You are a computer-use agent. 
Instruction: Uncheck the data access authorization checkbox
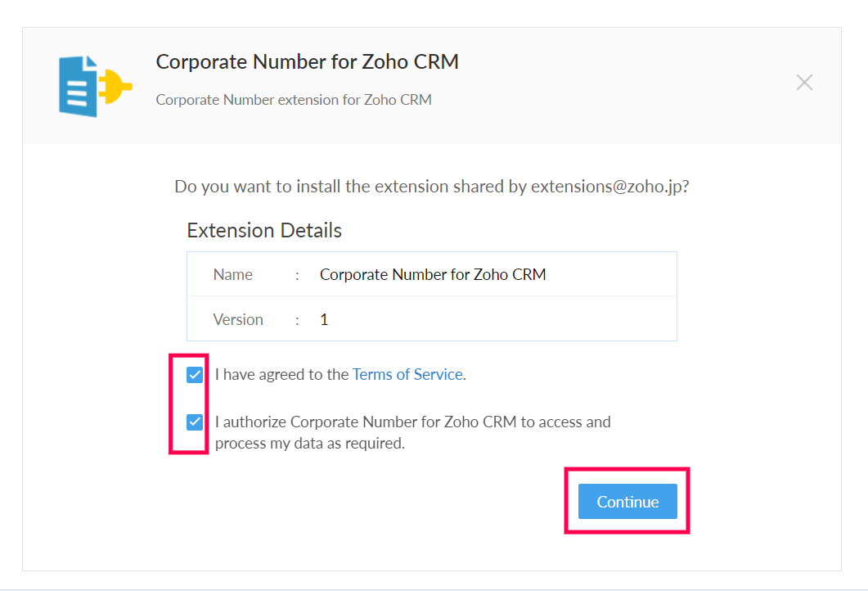coord(195,422)
